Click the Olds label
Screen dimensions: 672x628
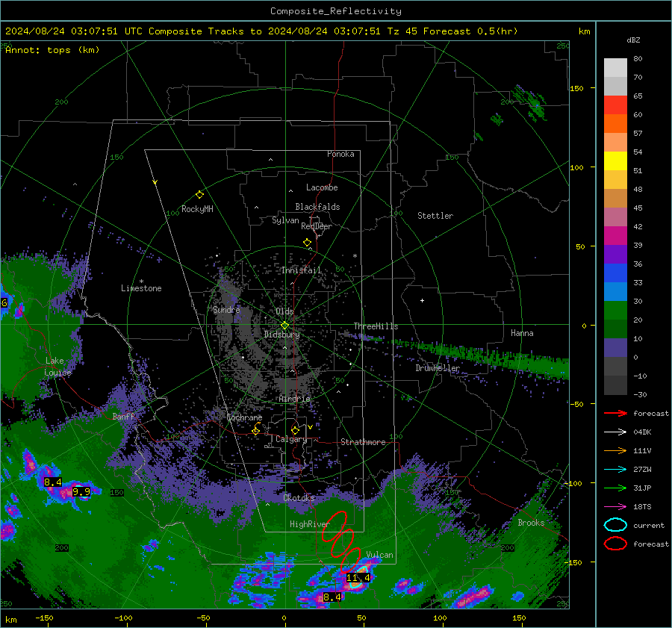[284, 311]
